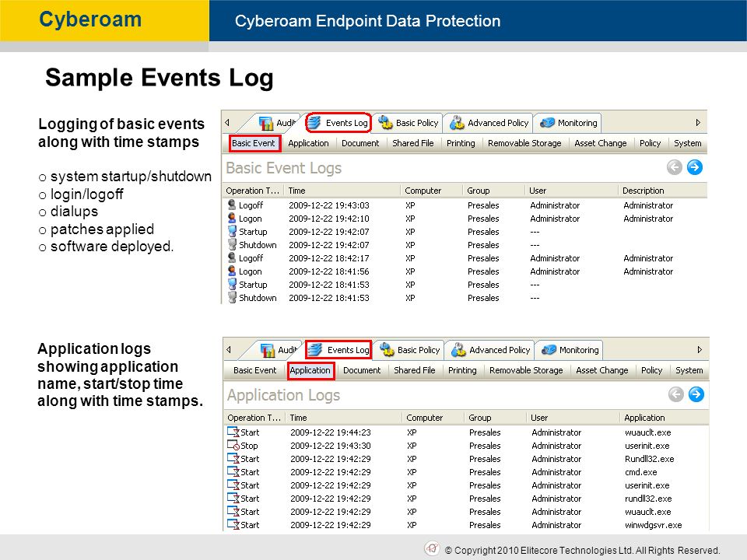Click the winwdgsvr.exe application cell
The width and height of the screenshot is (747, 560).
pos(653,525)
